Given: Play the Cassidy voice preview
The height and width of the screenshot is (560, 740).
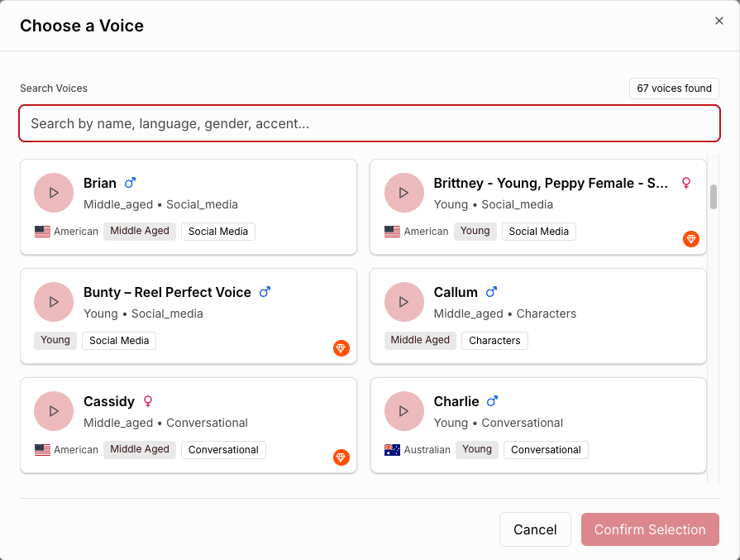Looking at the screenshot, I should (x=54, y=411).
